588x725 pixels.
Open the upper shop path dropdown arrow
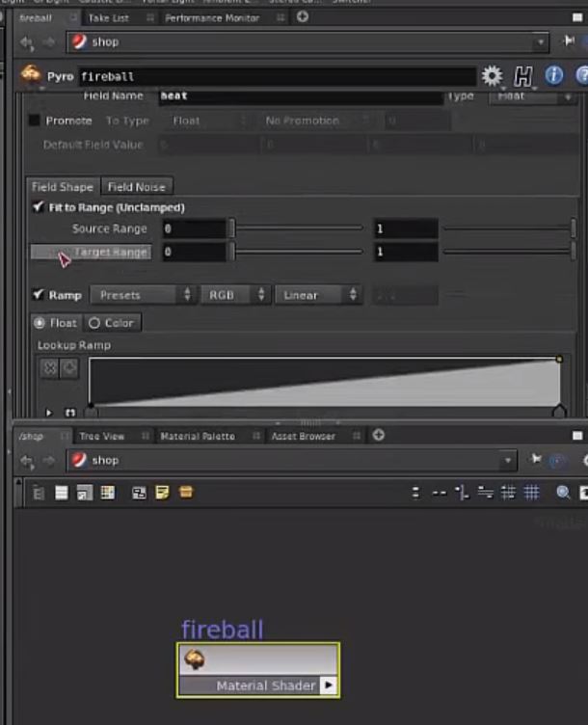540,42
